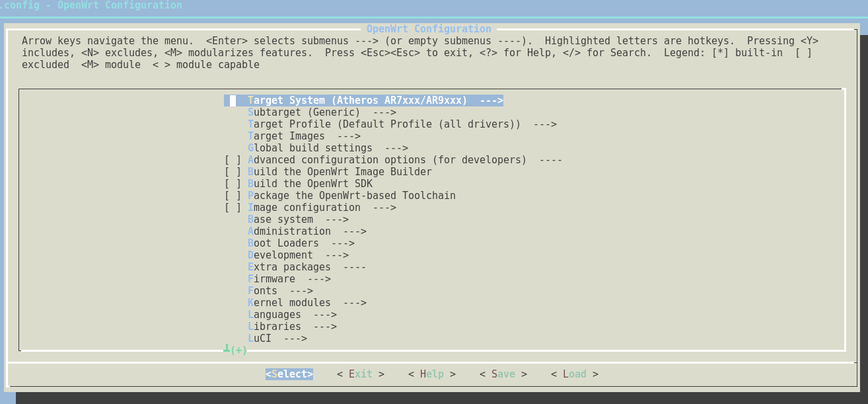Open Target Profile default profile submenu
The height and width of the screenshot is (404, 868).
(402, 124)
